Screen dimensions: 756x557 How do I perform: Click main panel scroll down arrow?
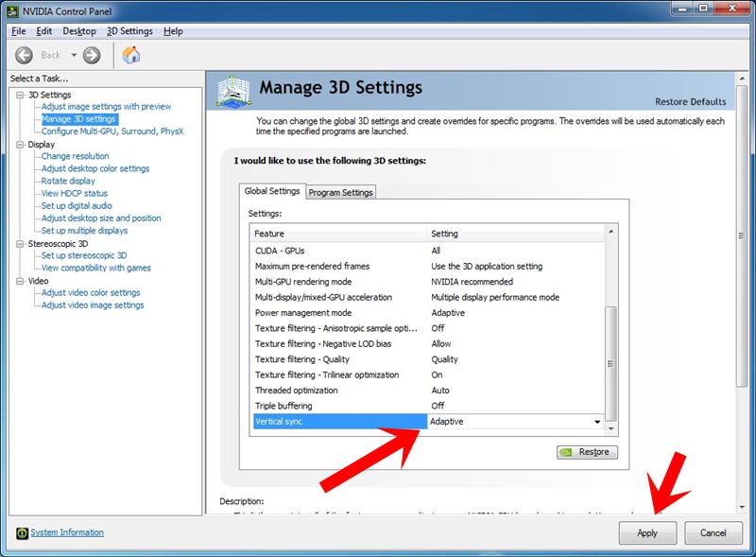click(x=742, y=507)
